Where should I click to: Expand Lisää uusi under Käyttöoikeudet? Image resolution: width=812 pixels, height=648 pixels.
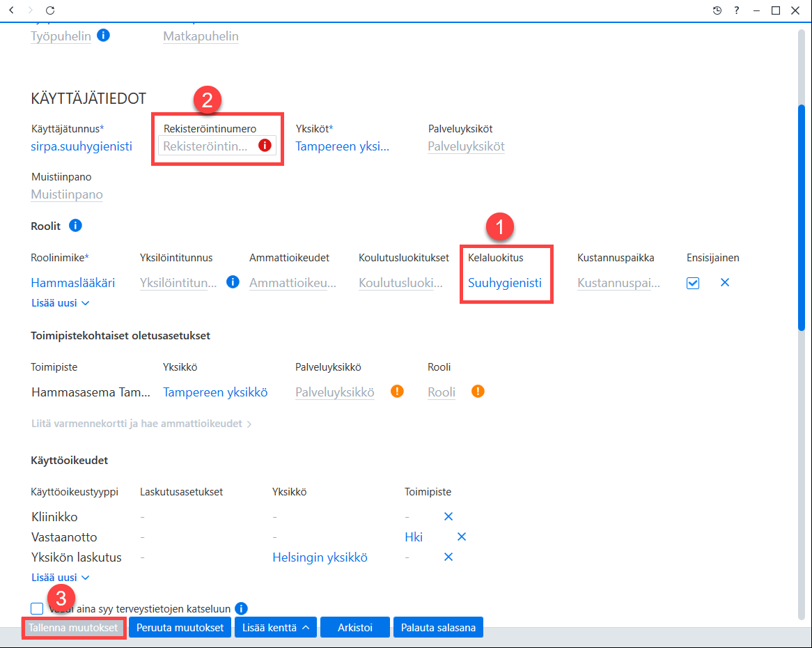[60, 578]
